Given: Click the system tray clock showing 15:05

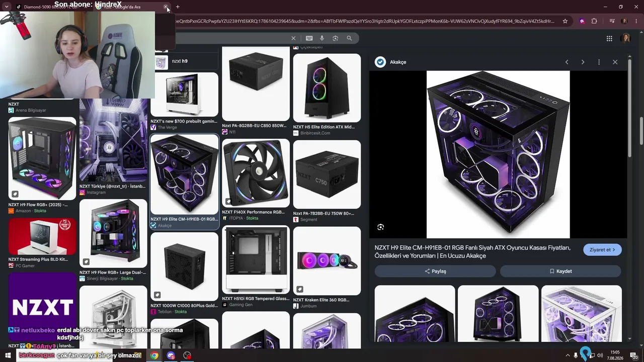Looking at the screenshot, I should 615,355.
